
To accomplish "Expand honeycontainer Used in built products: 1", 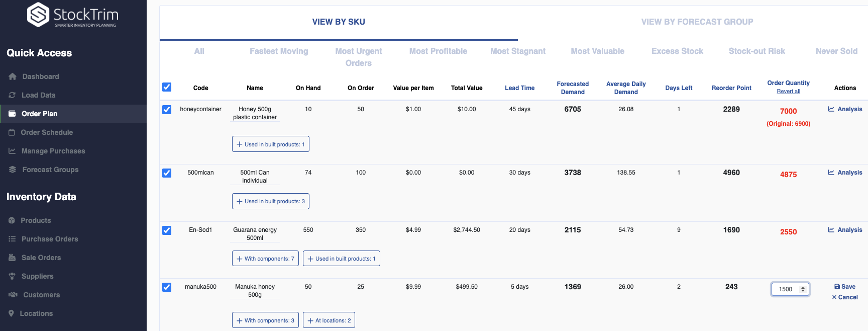I will 270,144.
